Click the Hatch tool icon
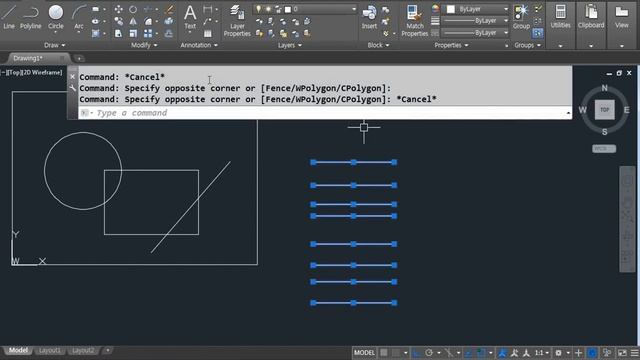The image size is (640, 360). [95, 33]
